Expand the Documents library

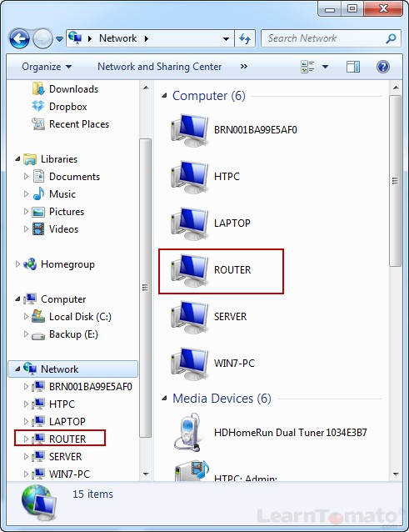pyautogui.click(x=26, y=177)
